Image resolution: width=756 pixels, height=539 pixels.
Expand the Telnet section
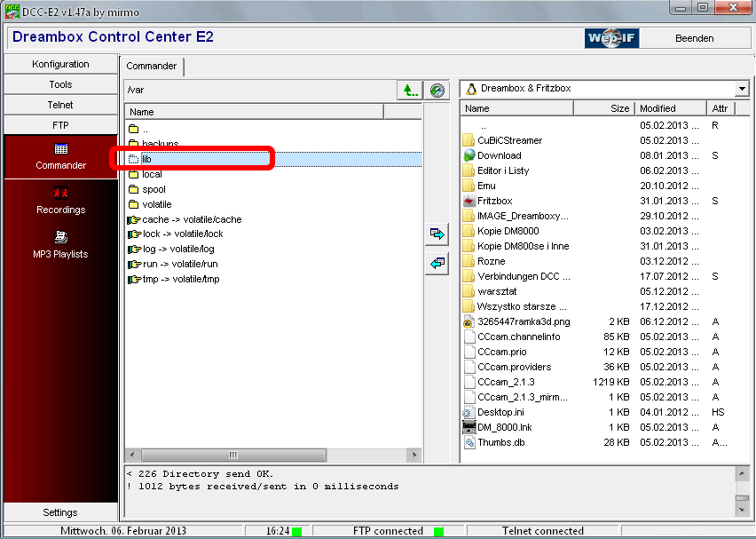pos(60,105)
